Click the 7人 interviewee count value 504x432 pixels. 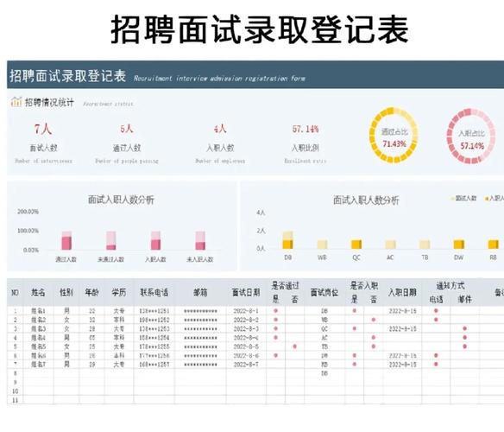pyautogui.click(x=43, y=129)
